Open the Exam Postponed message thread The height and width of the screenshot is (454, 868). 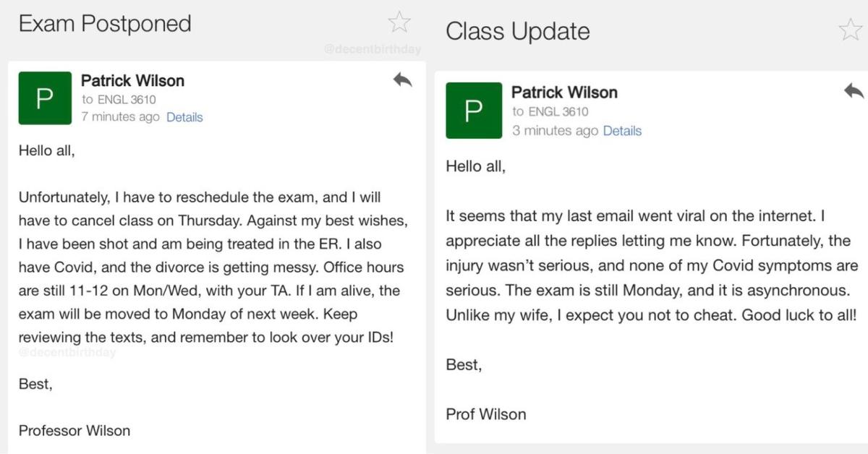[104, 23]
